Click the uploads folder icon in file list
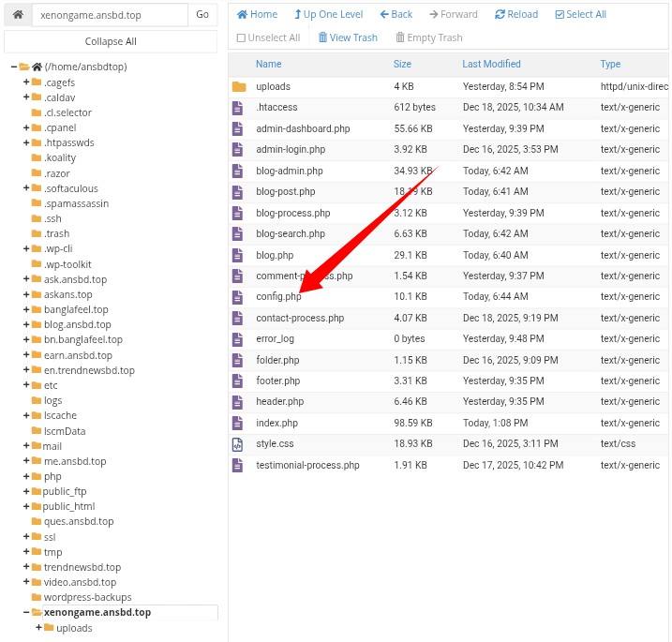This screenshot has width=672, height=642. [x=239, y=86]
